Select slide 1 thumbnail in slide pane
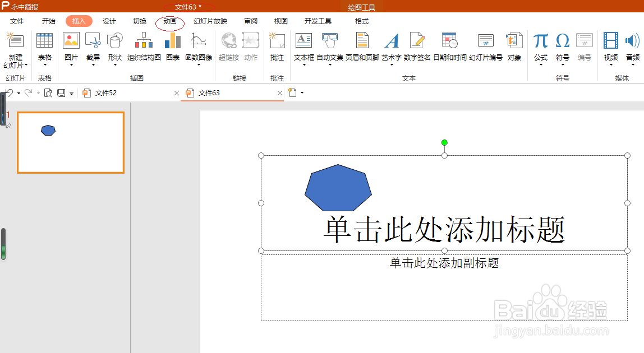 tap(70, 142)
